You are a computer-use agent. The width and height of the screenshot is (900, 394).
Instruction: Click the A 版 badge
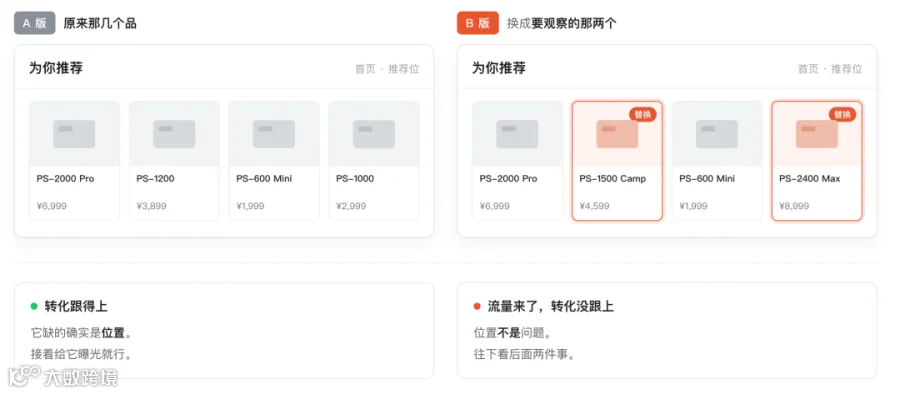coord(34,24)
